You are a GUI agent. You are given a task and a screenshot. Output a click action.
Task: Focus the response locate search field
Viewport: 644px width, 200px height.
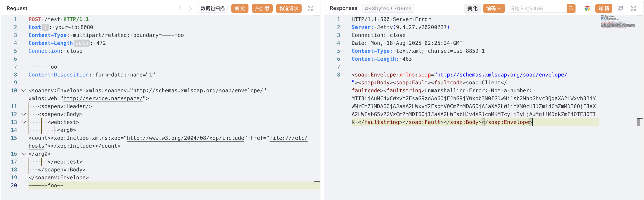[x=536, y=9]
